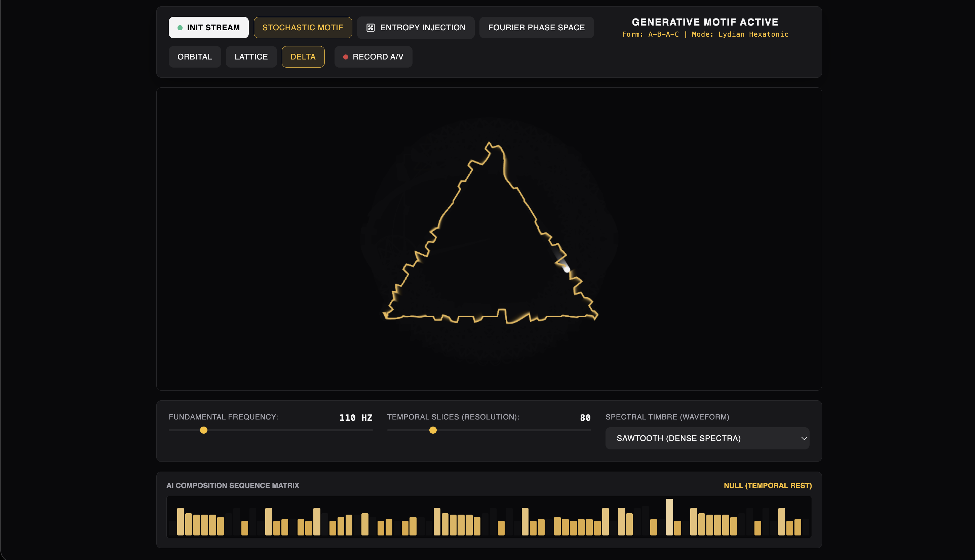Screen dimensions: 975x560
Task: Click the dice icon on Entropy Injection
Action: [370, 28]
